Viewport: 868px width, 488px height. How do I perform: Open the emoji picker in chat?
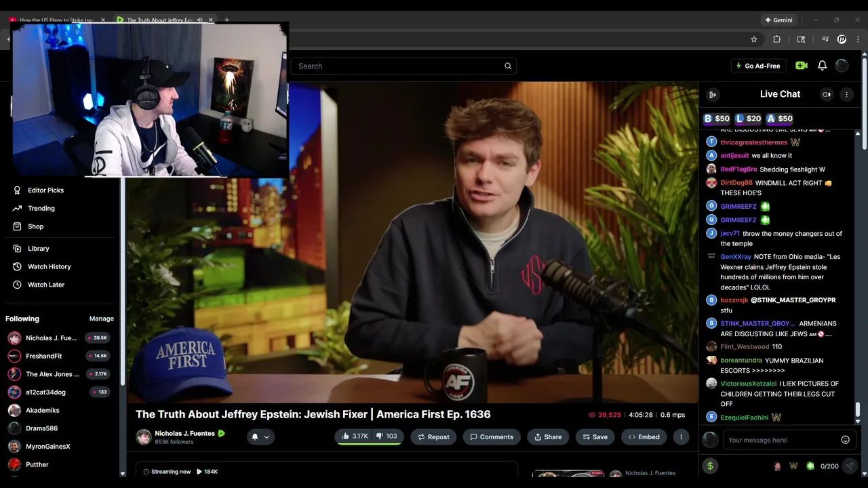[x=845, y=440]
